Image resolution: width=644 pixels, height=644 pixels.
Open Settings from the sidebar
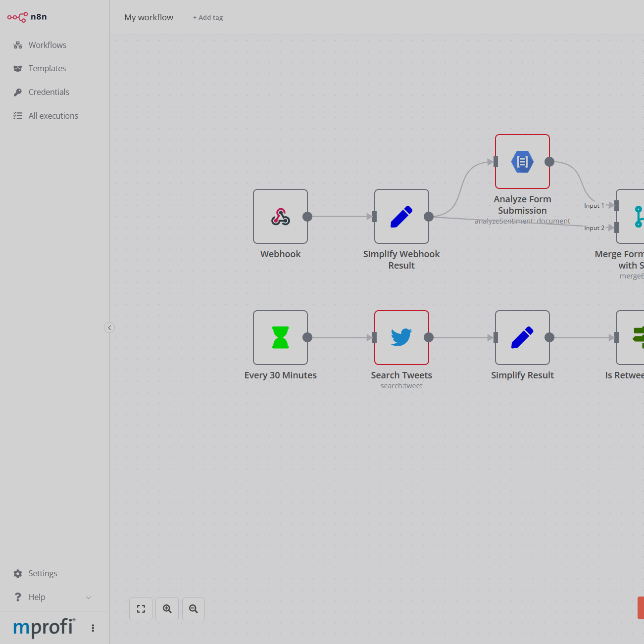click(x=43, y=573)
